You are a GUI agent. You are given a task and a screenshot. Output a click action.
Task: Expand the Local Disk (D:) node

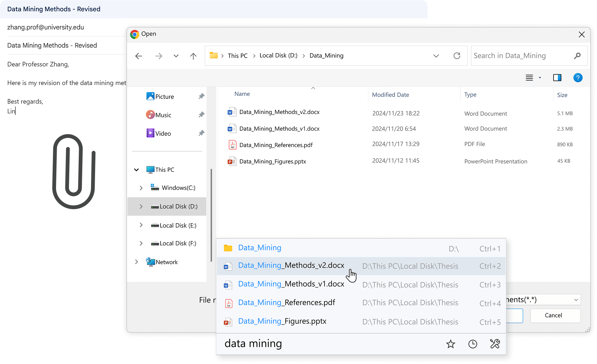coord(141,207)
